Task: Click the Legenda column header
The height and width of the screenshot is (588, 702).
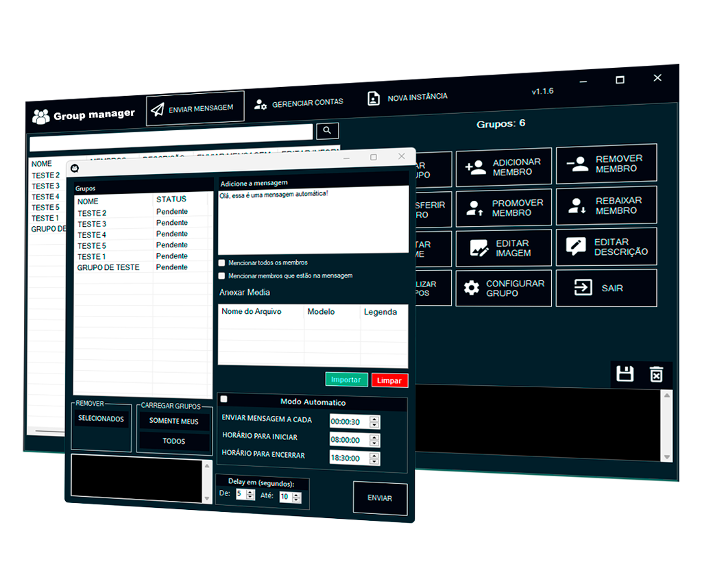Action: [x=384, y=312]
